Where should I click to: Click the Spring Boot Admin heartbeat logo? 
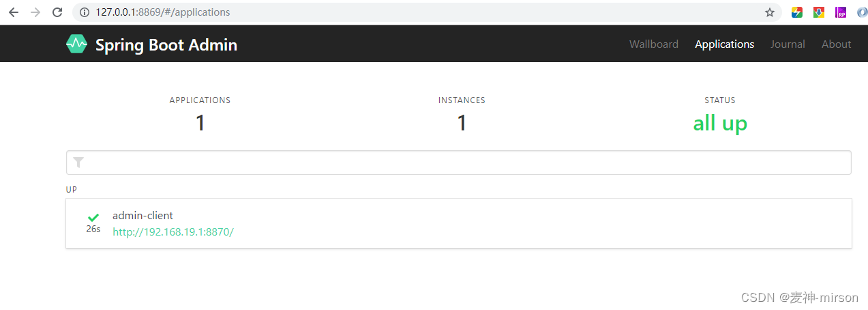coord(76,44)
